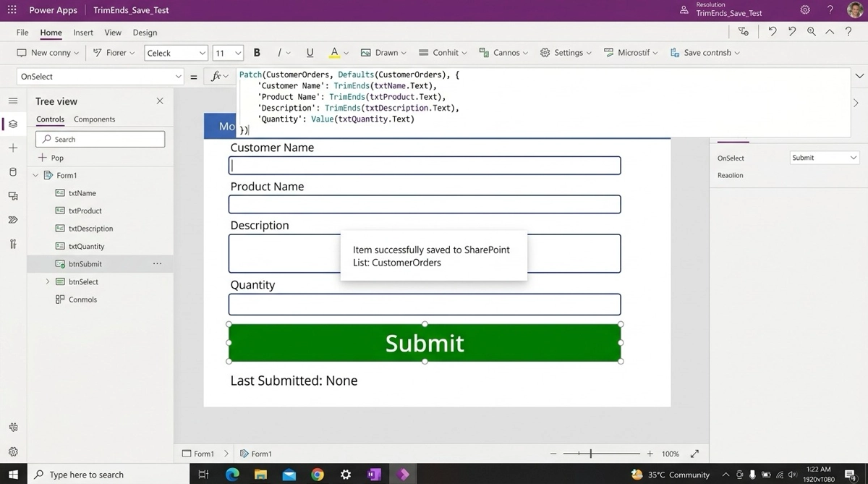The width and height of the screenshot is (868, 484).
Task: Open the font size 11 dropdown
Action: (228, 53)
